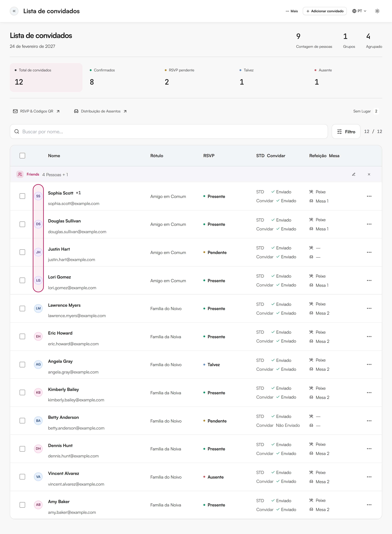Open Betty Anderson row three-dot menu
Screen dimensions: 392x534
tap(369, 421)
